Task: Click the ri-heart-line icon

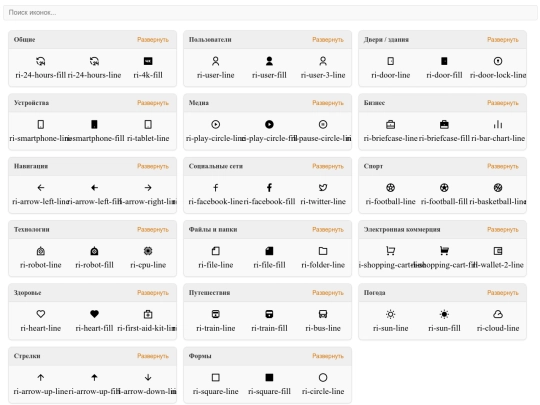Action: pyautogui.click(x=41, y=314)
